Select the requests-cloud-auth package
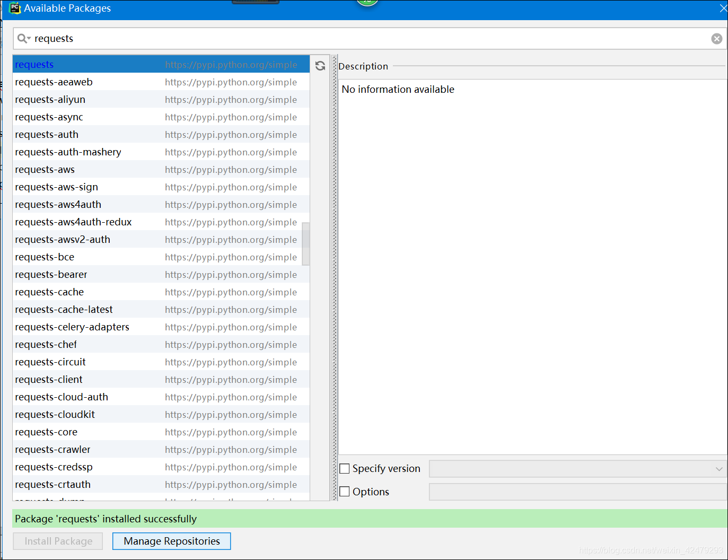This screenshot has width=728, height=560. [x=161, y=397]
